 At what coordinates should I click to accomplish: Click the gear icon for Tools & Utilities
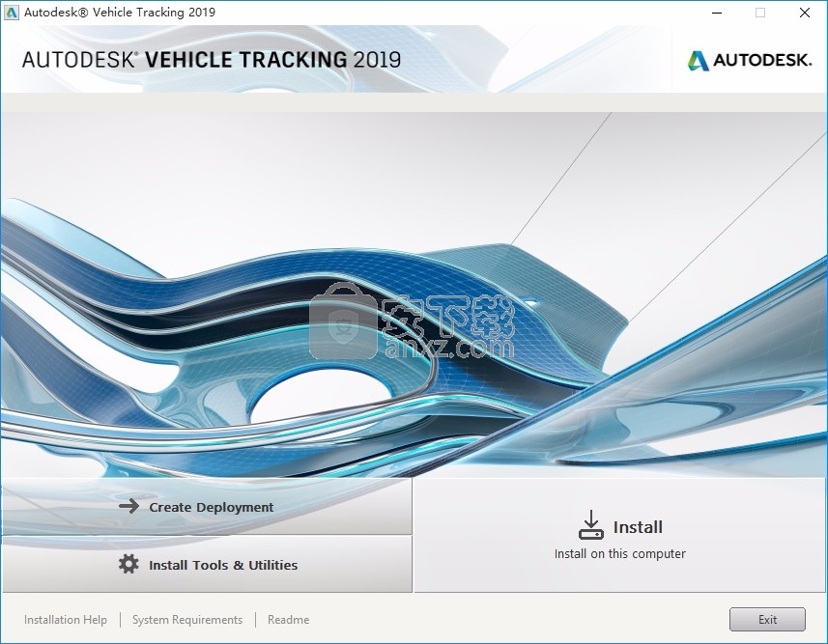[x=128, y=564]
